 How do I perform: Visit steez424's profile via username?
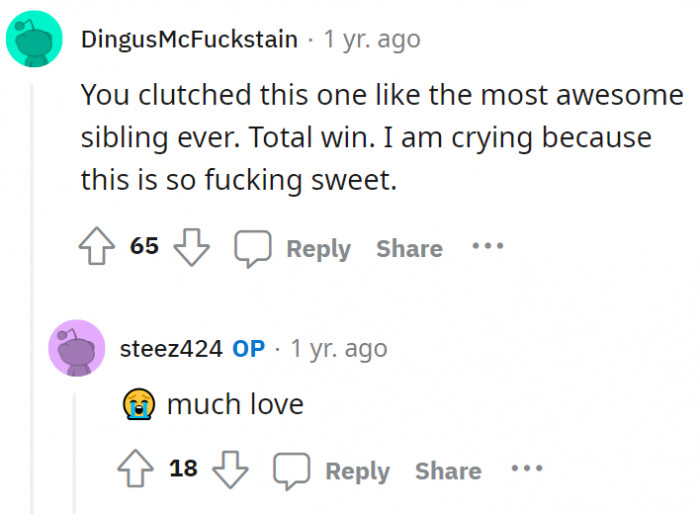[x=171, y=349]
